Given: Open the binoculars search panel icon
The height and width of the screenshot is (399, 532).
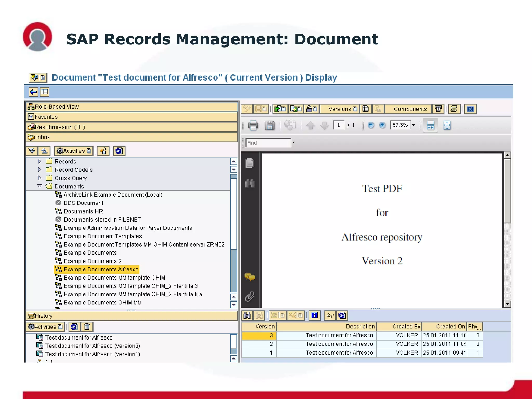Looking at the screenshot, I should click(250, 183).
